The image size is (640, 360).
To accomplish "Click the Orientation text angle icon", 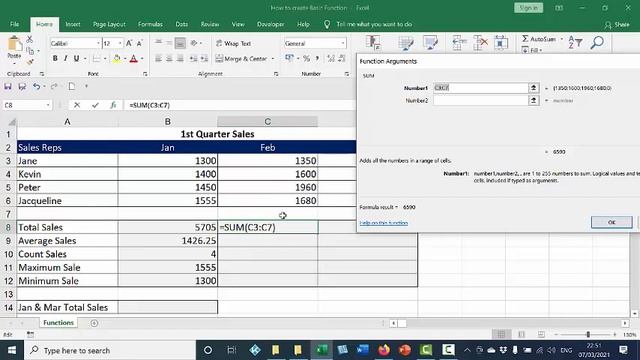I will tap(194, 43).
